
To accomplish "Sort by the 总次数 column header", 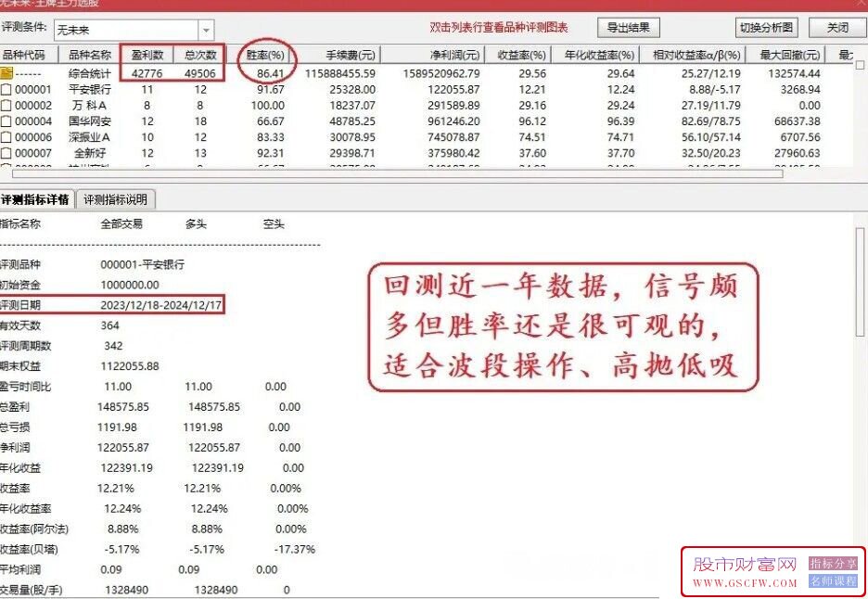I will click(199, 55).
